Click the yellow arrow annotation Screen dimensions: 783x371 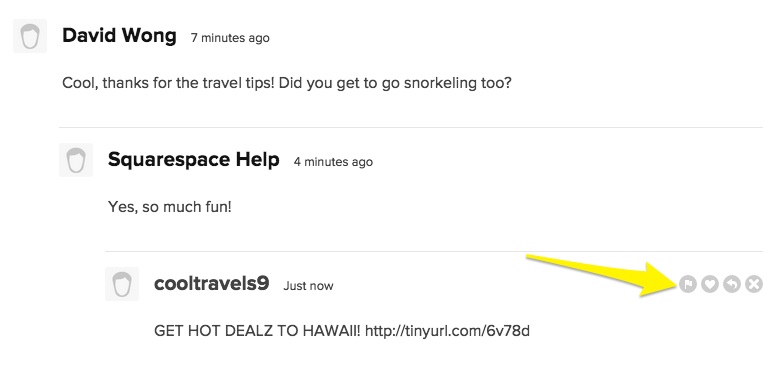[603, 275]
